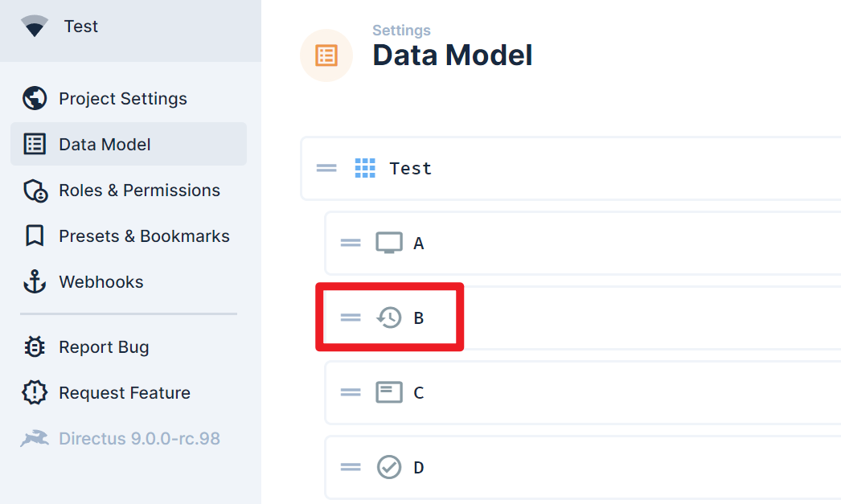Click the grid icon beside the Test collection

(x=364, y=167)
